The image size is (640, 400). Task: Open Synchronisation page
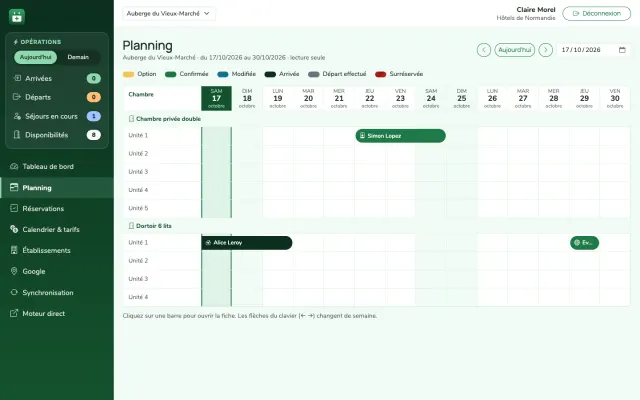57,292
